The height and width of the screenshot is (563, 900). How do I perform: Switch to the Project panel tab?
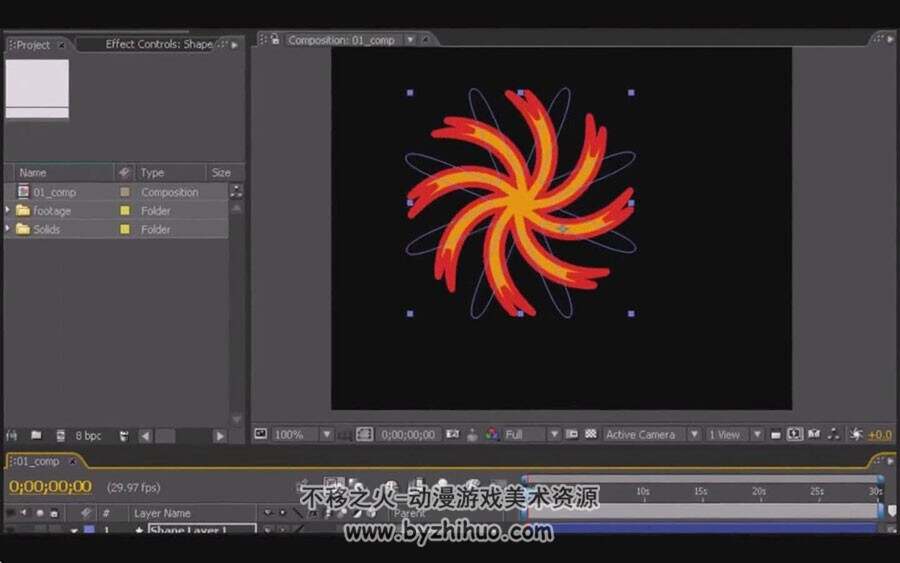(x=33, y=45)
